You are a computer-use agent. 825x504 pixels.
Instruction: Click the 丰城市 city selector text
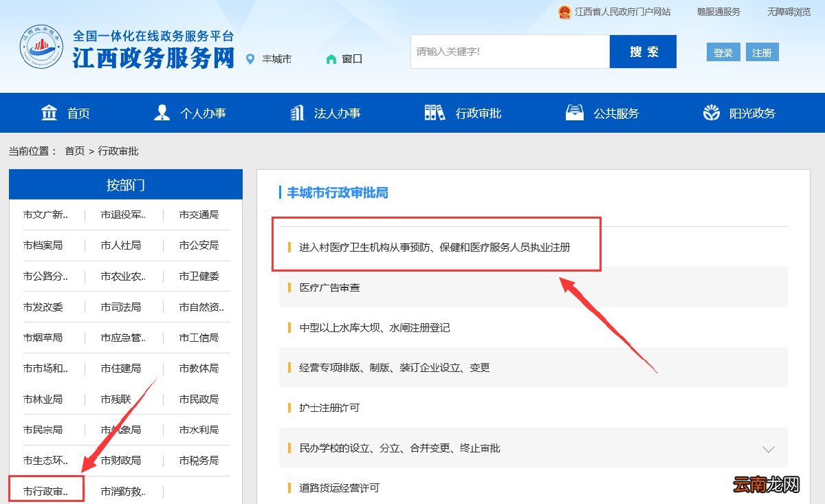coord(277,59)
